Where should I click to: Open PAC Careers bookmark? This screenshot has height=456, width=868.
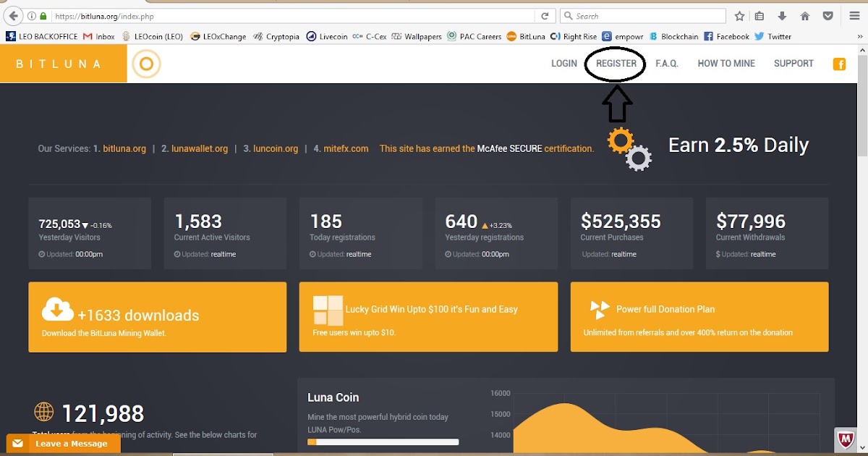475,36
